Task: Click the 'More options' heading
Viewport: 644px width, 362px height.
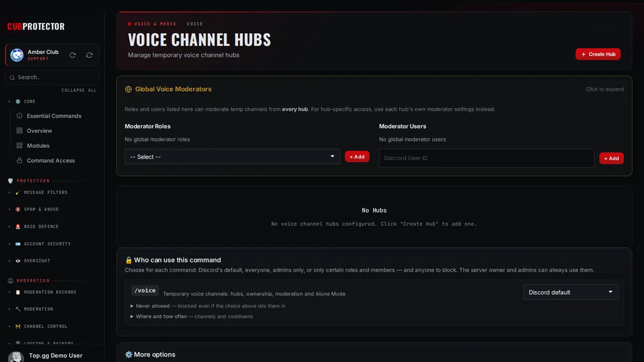Action: (x=154, y=354)
